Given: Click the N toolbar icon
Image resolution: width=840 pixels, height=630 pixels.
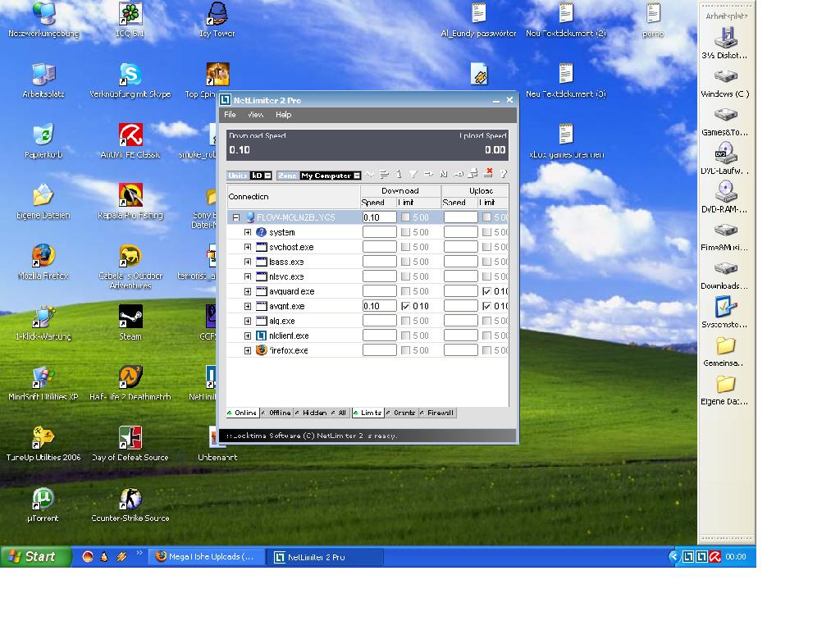Looking at the screenshot, I should (x=444, y=175).
